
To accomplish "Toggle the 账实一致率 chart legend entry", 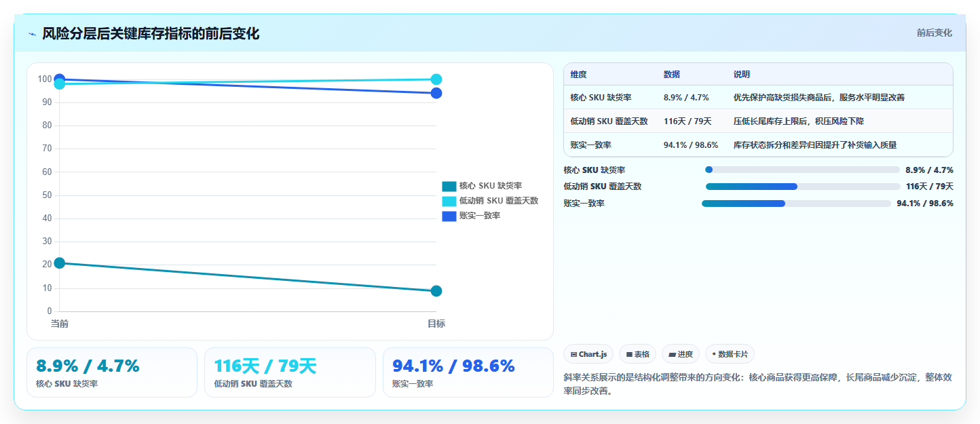I will point(471,216).
